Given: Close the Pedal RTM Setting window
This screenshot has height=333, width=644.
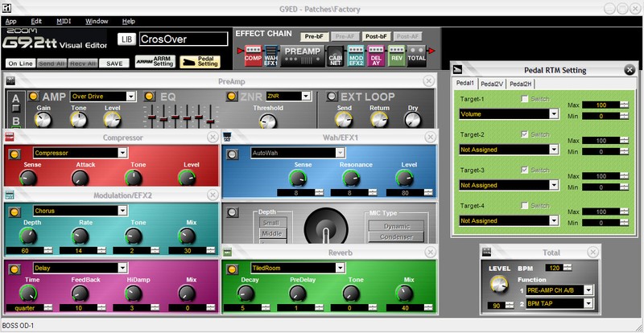Looking at the screenshot, I should tap(630, 70).
